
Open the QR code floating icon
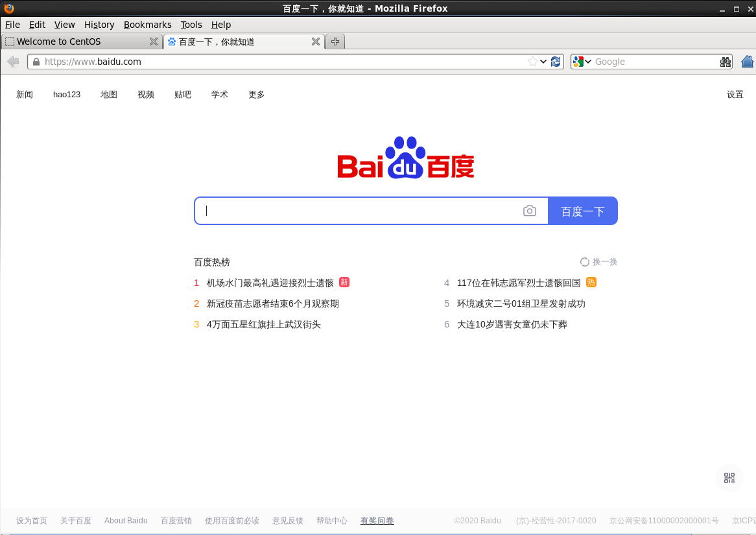coord(729,477)
